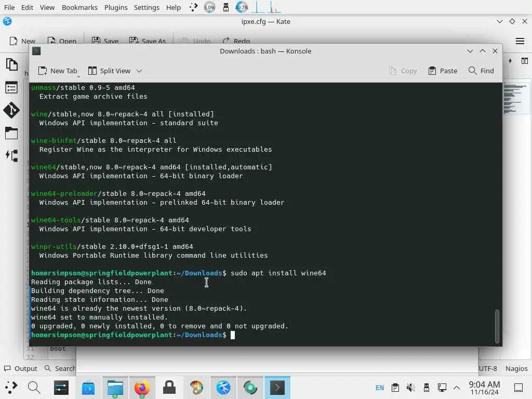532x399 pixels.
Task: Paste clipboard into Konsole terminal
Action: [x=443, y=71]
